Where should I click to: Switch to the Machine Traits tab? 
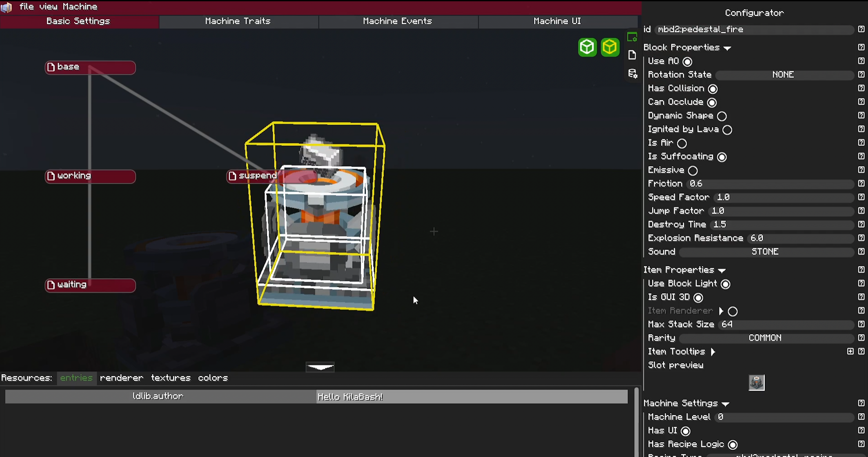pyautogui.click(x=238, y=21)
